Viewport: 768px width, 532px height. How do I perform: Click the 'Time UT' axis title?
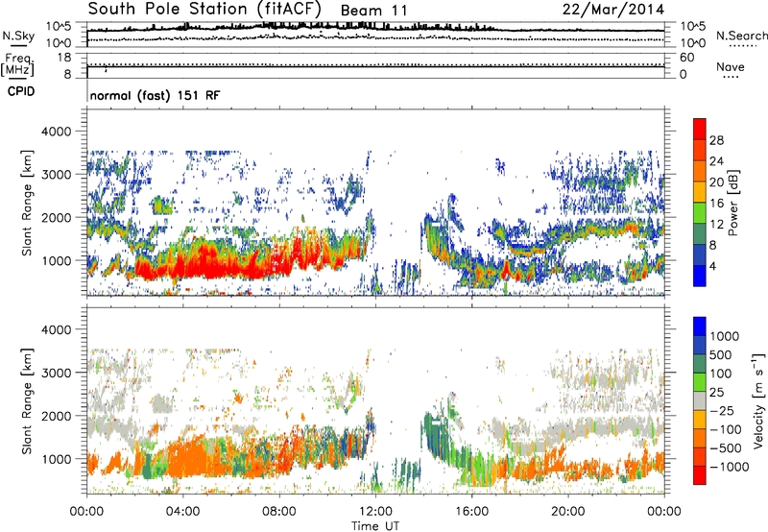pos(375,526)
